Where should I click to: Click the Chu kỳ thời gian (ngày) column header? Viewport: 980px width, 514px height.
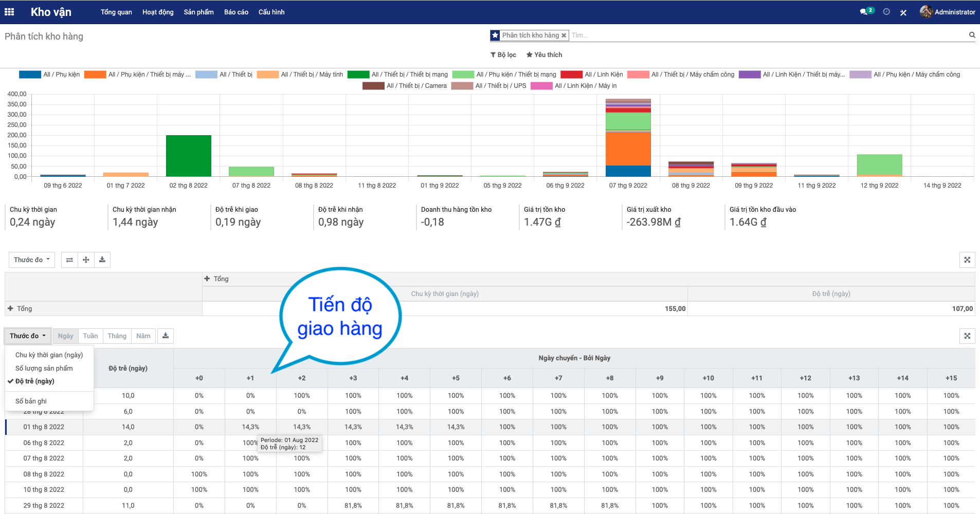point(445,294)
